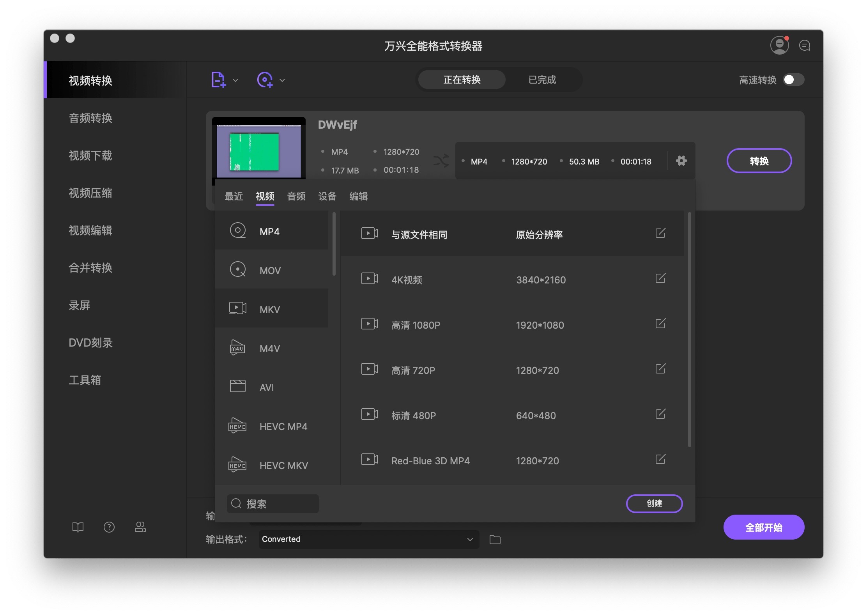This screenshot has width=867, height=616.
Task: Edit the 高清 1080P preset
Action: 660,324
